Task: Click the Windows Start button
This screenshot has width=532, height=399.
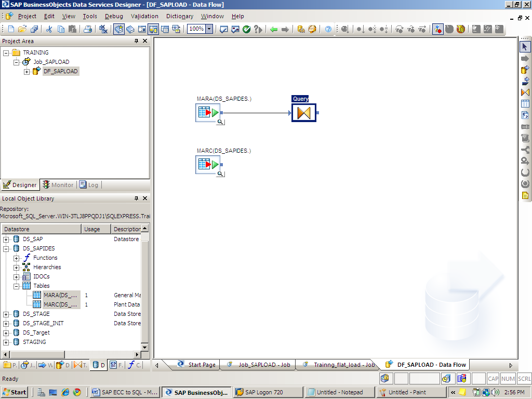Action: 15,392
